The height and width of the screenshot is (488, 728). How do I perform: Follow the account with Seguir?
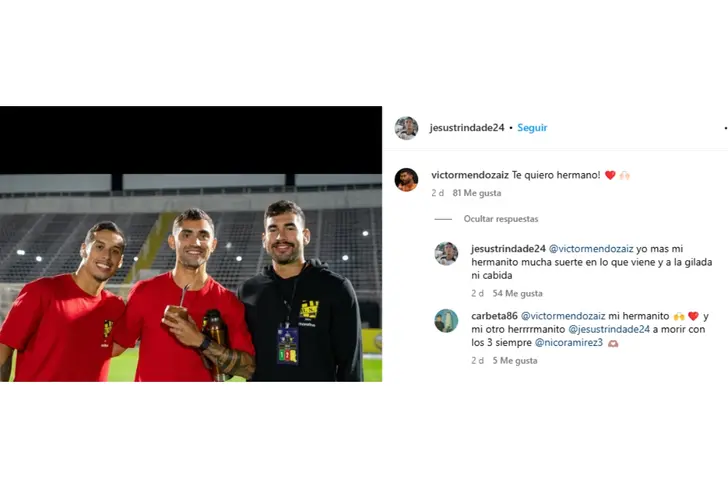(532, 128)
